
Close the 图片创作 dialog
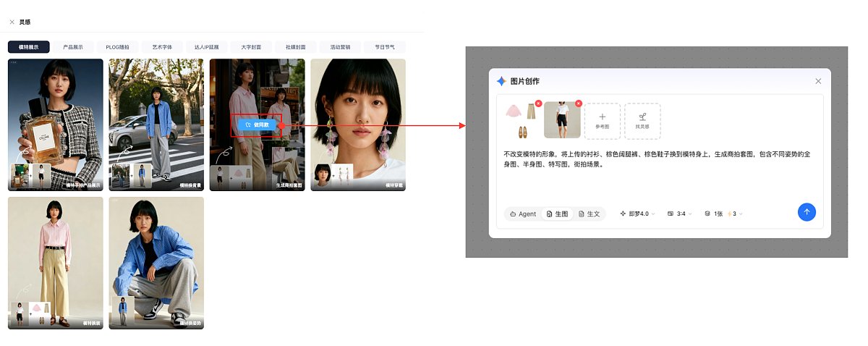pyautogui.click(x=818, y=81)
